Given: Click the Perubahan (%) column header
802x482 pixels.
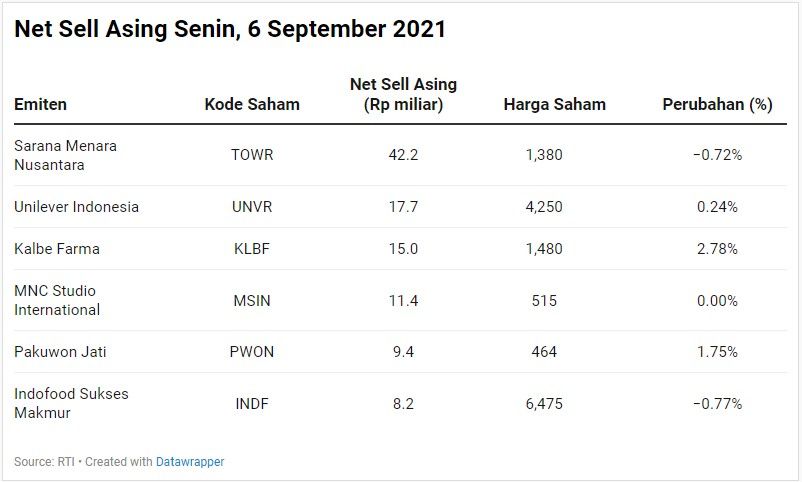Looking at the screenshot, I should point(717,104).
